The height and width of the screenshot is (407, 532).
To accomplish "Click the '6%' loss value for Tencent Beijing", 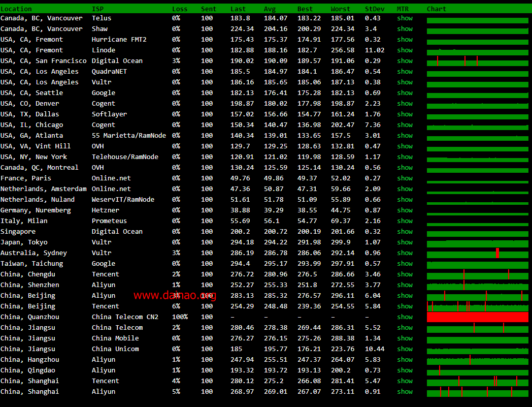I will tap(176, 306).
